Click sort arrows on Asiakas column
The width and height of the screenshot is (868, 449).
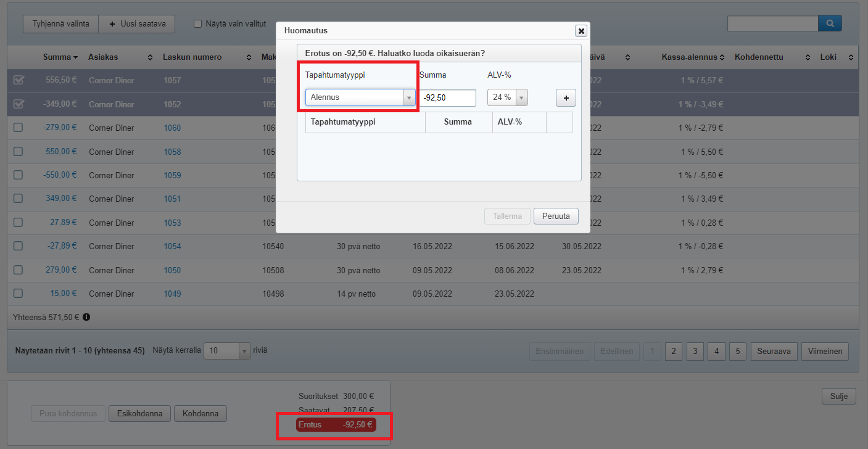coord(150,57)
